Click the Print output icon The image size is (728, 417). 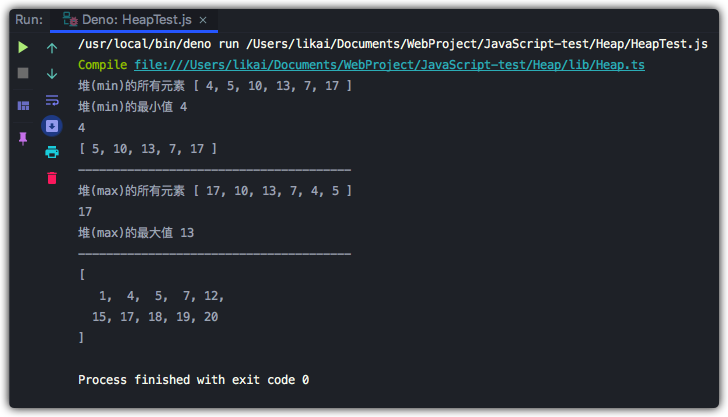coord(52,152)
